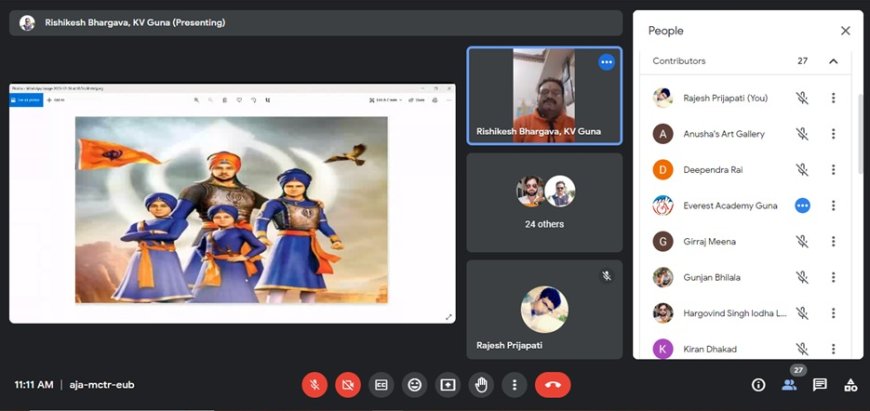Click muted mic icon for Girraj Meena
Image resolution: width=870 pixels, height=411 pixels.
802,241
